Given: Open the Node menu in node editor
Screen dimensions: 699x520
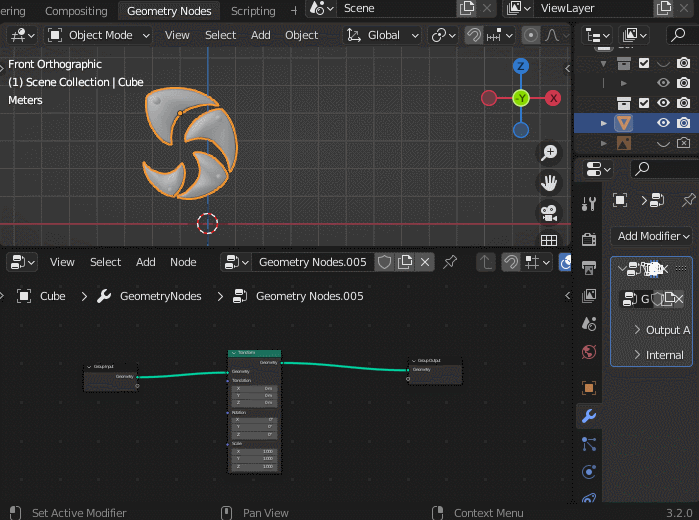Looking at the screenshot, I should click(183, 262).
